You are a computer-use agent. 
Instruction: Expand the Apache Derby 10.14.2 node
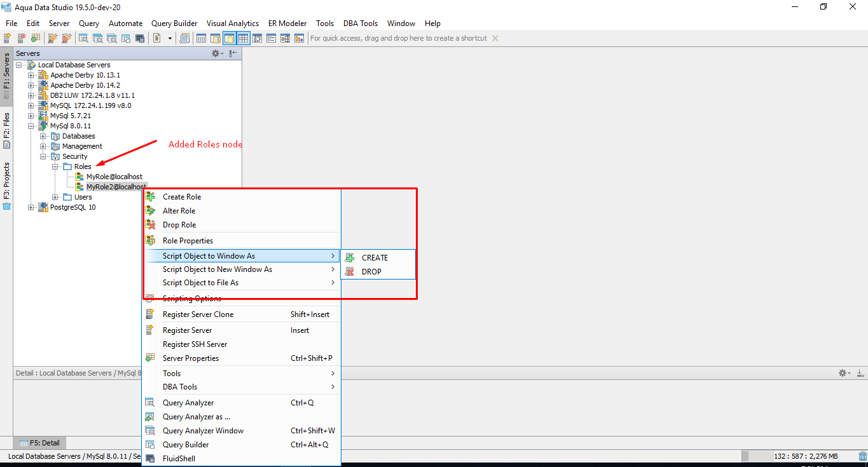31,85
